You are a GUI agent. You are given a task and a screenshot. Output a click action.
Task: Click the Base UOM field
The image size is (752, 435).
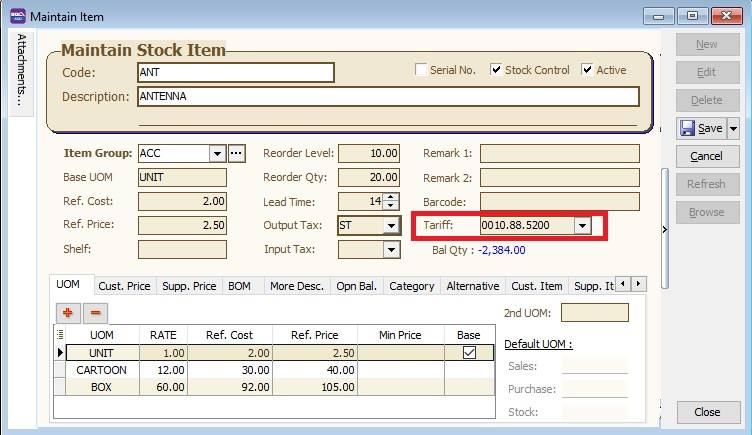[182, 177]
